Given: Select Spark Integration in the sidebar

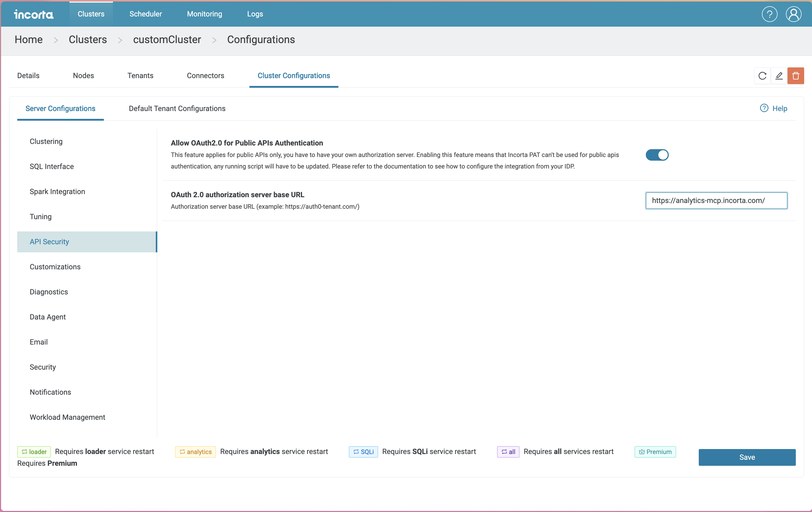Looking at the screenshot, I should click(57, 191).
